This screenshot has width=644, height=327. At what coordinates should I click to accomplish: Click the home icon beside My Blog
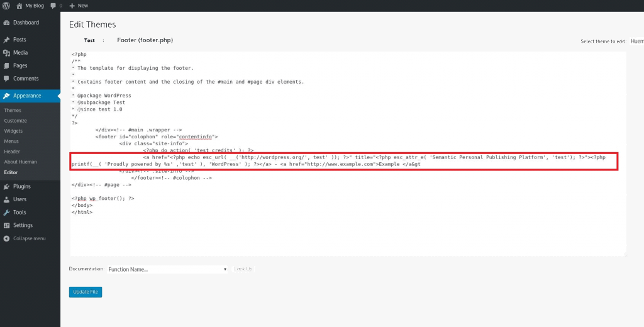(19, 5)
